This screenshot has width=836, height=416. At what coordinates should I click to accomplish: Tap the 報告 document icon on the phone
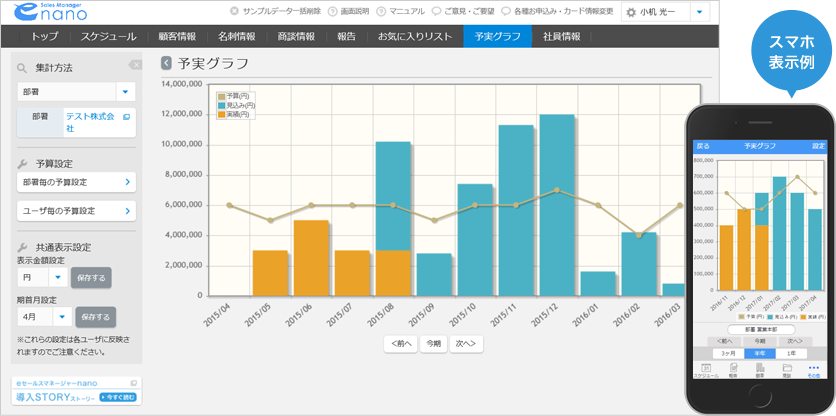733,367
